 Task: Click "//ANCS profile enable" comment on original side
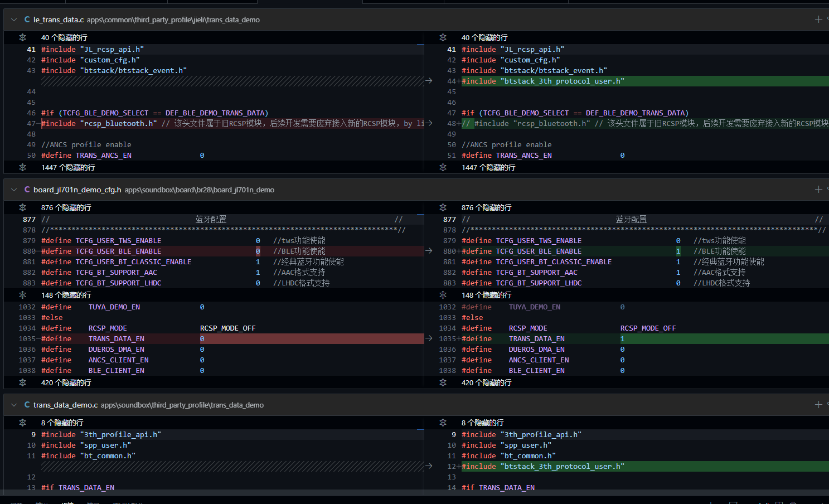pos(86,144)
